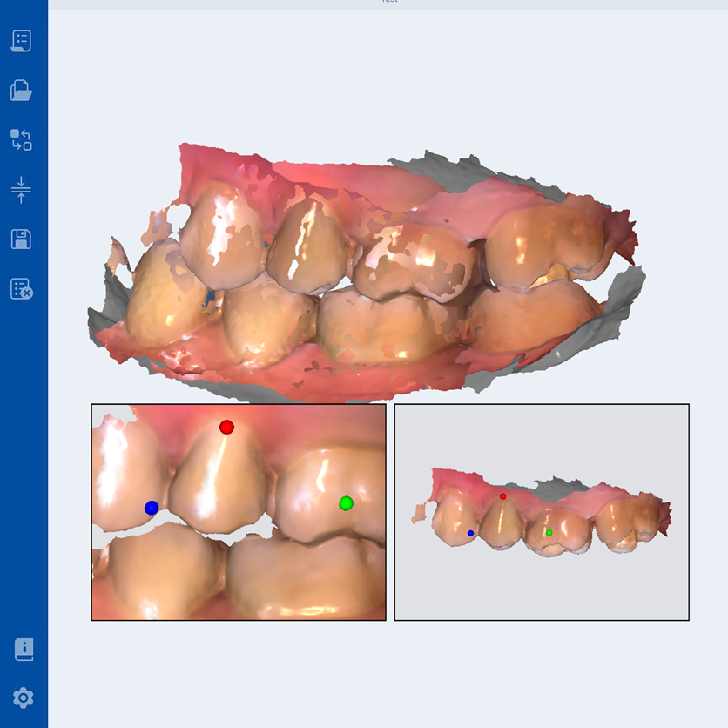Viewport: 728px width, 728px height.
Task: Select the green landmark point in the detail view
Action: point(346,502)
